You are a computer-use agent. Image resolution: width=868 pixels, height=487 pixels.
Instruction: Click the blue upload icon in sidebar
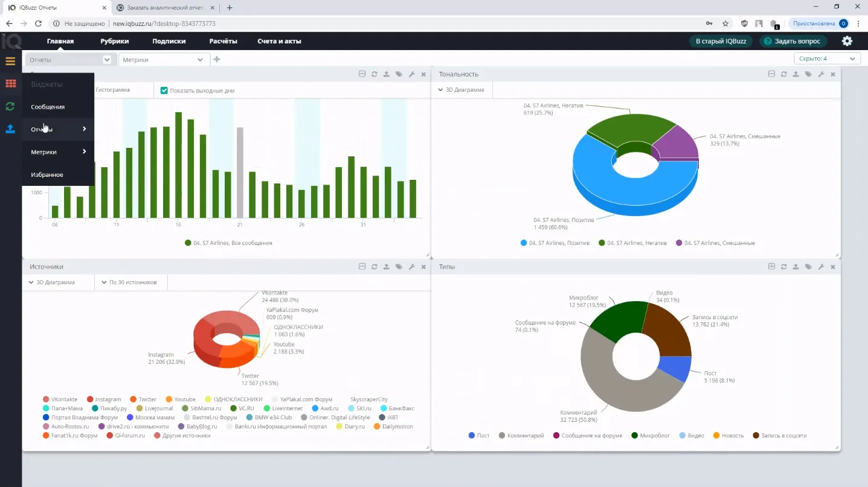coord(10,129)
